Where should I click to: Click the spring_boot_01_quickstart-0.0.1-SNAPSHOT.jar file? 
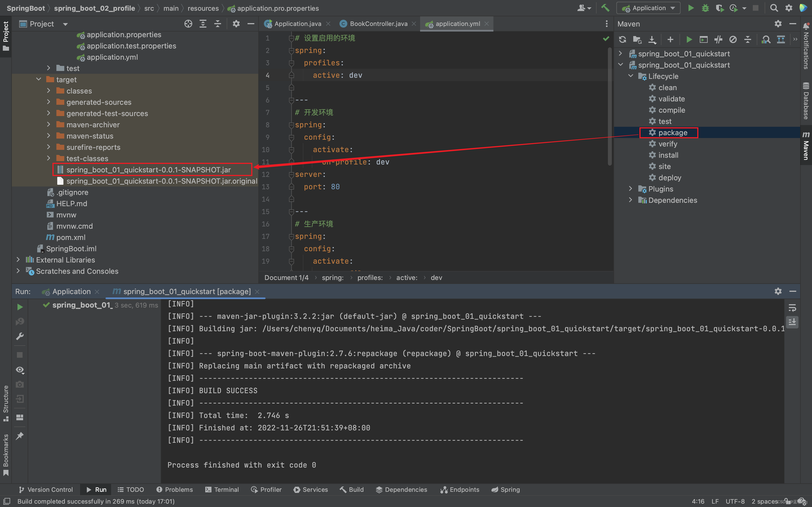click(149, 169)
